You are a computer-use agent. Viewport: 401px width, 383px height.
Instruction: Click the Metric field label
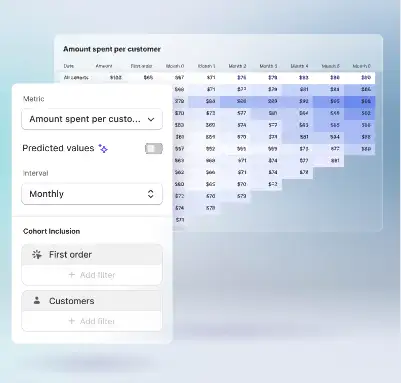pyautogui.click(x=33, y=99)
